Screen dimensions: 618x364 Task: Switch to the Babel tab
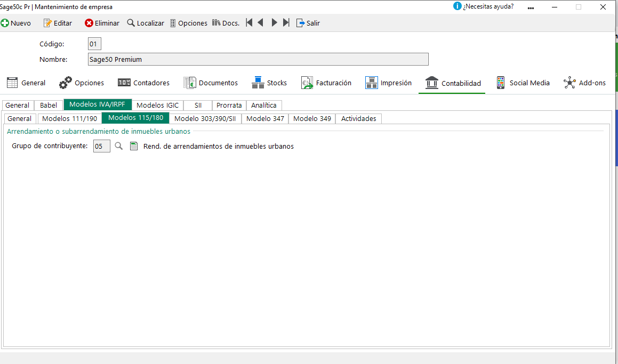pyautogui.click(x=49, y=105)
